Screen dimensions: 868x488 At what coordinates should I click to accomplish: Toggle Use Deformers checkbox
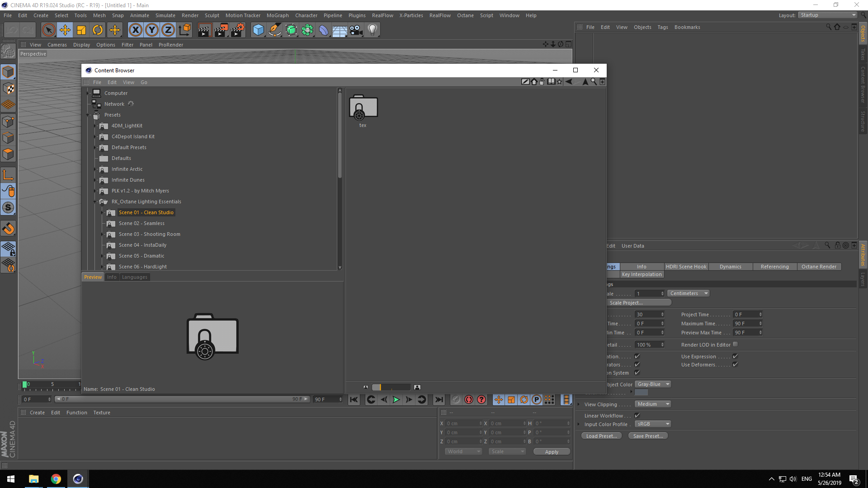pyautogui.click(x=735, y=365)
